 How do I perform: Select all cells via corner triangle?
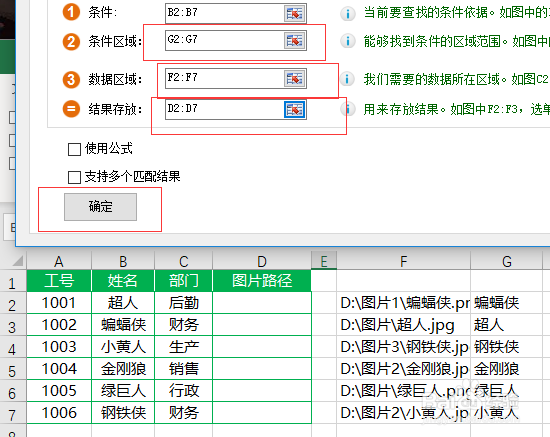click(x=18, y=261)
